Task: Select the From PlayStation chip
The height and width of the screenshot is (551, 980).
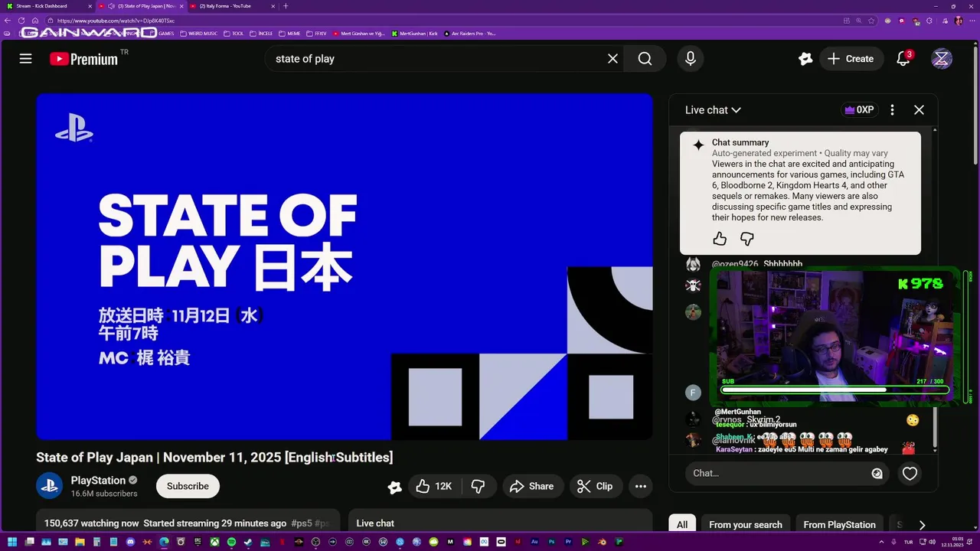Action: coord(839,525)
